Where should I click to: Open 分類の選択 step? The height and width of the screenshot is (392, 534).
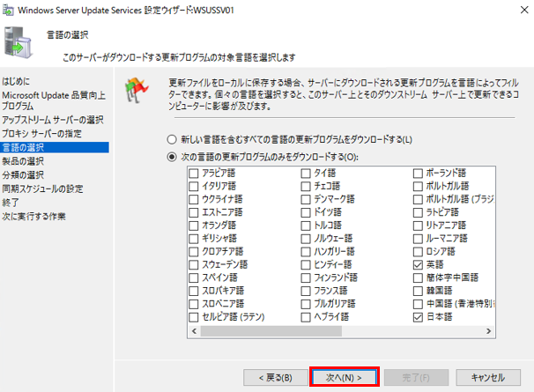[23, 175]
